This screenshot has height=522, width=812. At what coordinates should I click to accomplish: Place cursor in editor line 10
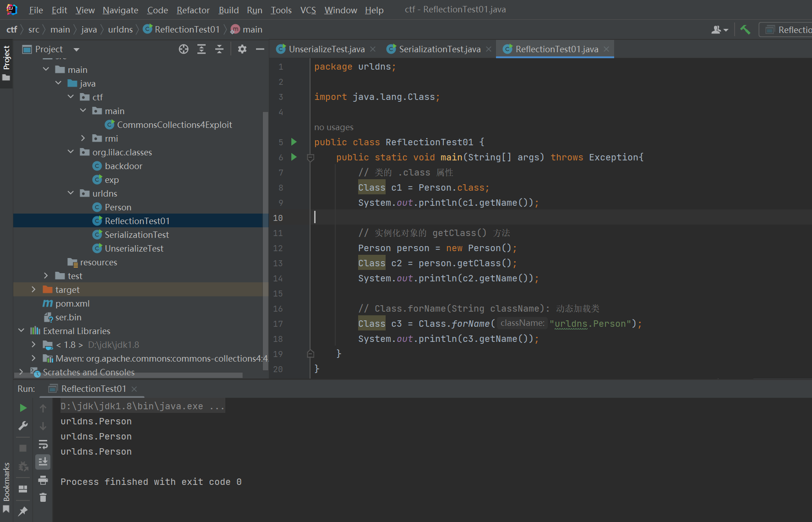click(x=561, y=218)
